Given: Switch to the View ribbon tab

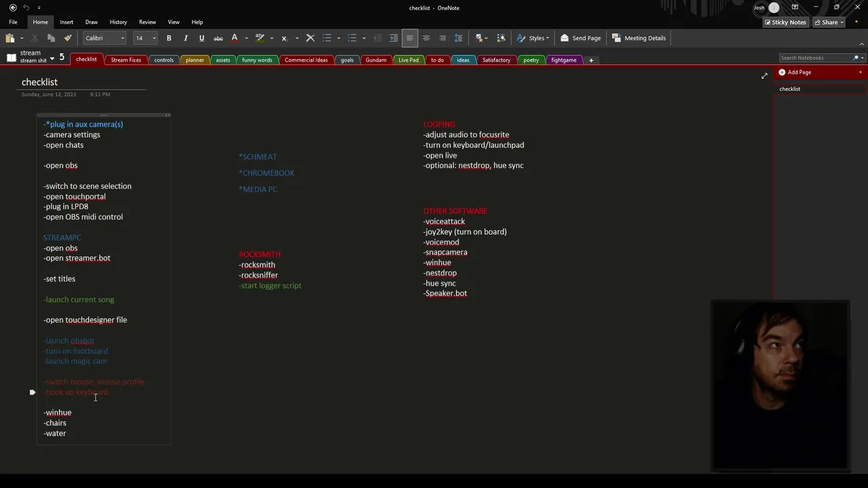Looking at the screenshot, I should coord(174,22).
